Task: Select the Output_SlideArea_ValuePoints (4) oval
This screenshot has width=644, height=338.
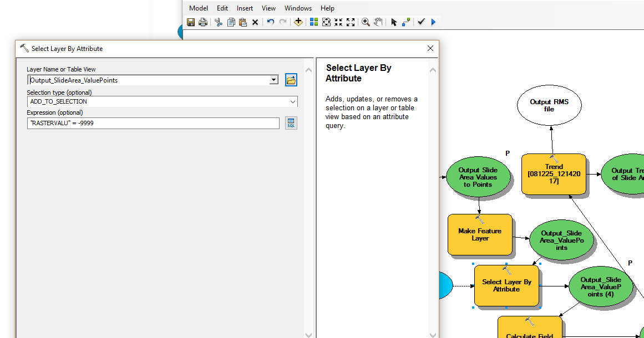Action: coord(601,286)
